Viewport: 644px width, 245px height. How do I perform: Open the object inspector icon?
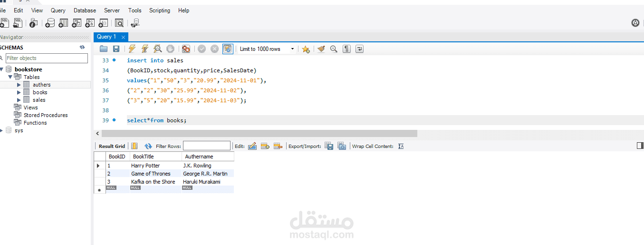pyautogui.click(x=33, y=22)
